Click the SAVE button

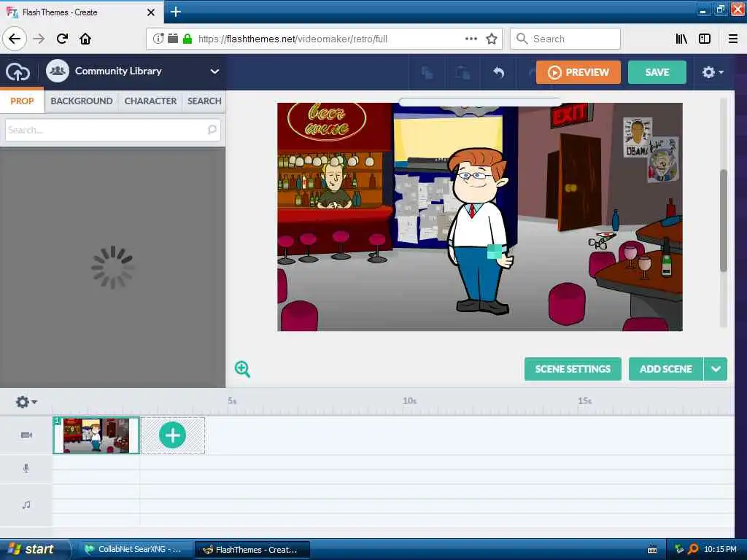[657, 72]
